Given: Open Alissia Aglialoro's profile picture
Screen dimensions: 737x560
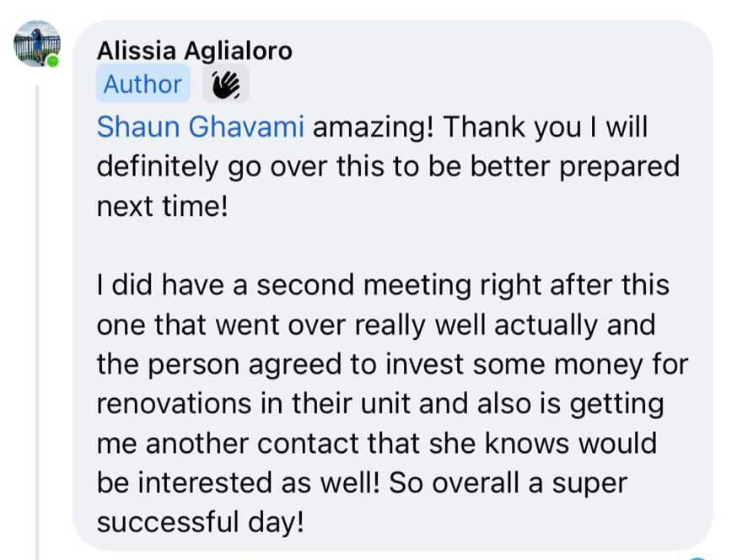Looking at the screenshot, I should 36,43.
